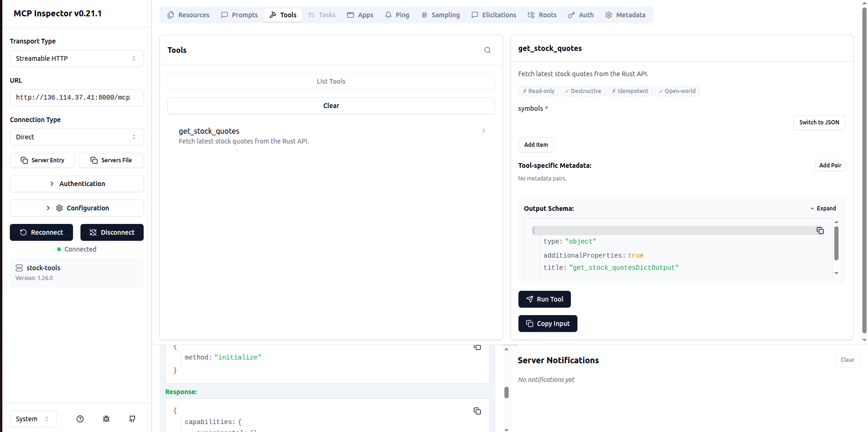Switch to the Resources tab
The height and width of the screenshot is (432, 868).
(x=188, y=15)
